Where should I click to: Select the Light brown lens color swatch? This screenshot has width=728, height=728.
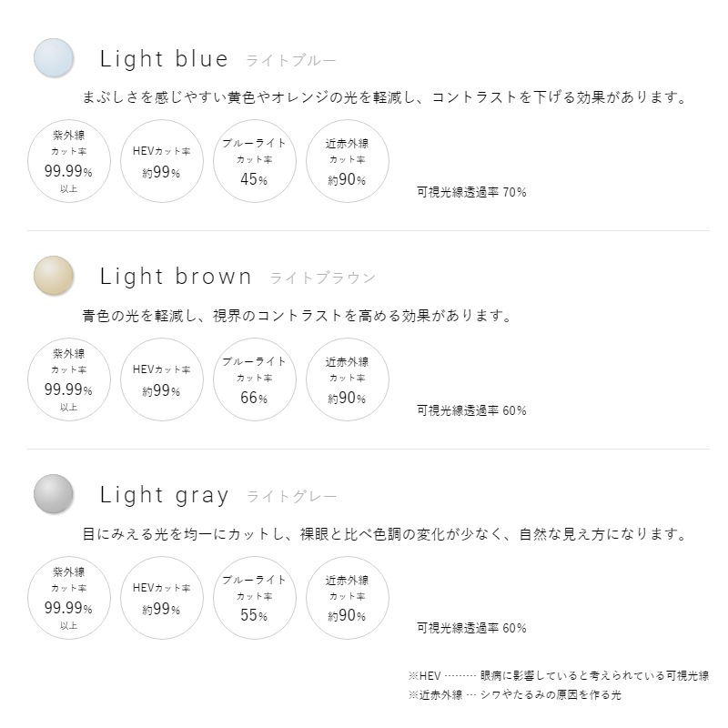54,276
